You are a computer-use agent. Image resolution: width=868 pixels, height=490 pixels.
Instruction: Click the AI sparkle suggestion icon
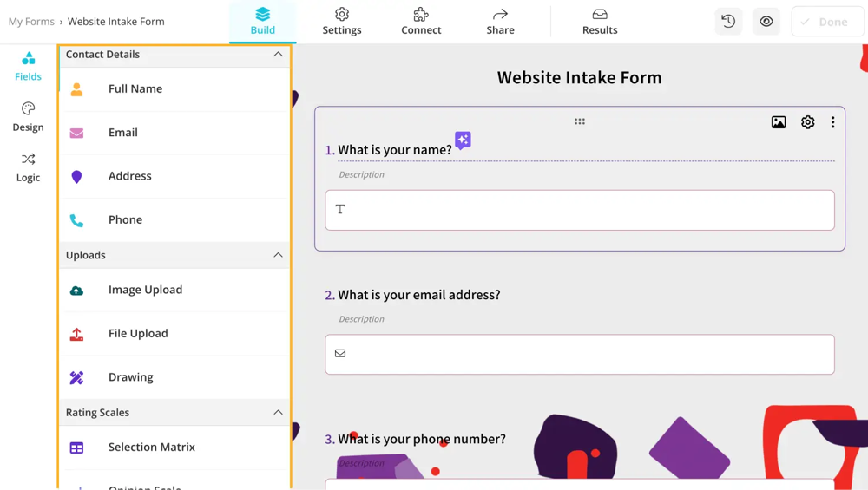pyautogui.click(x=463, y=140)
